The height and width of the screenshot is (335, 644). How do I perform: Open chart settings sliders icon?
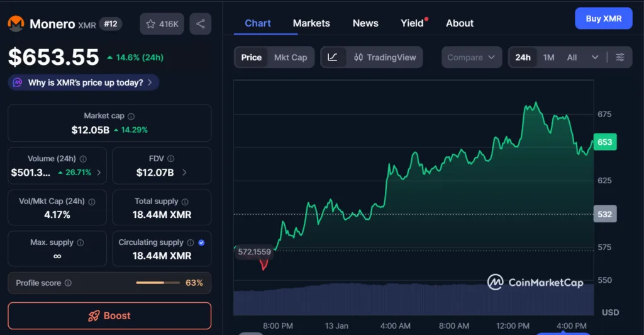620,57
